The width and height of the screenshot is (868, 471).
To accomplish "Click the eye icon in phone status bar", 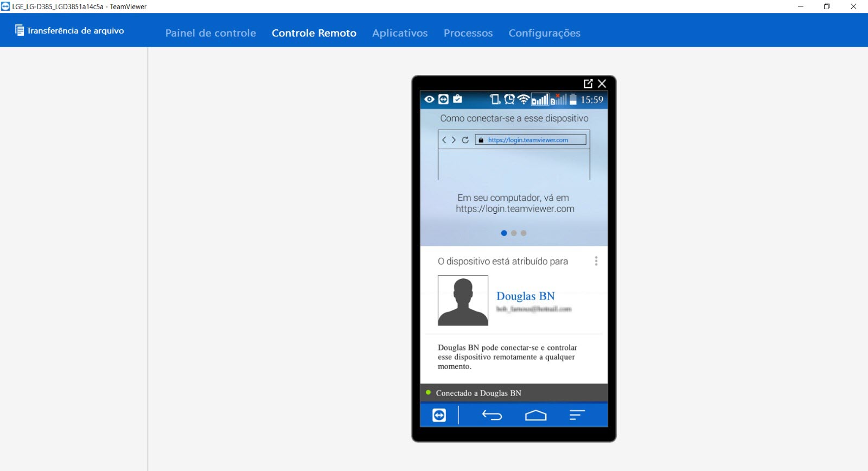I will click(429, 99).
